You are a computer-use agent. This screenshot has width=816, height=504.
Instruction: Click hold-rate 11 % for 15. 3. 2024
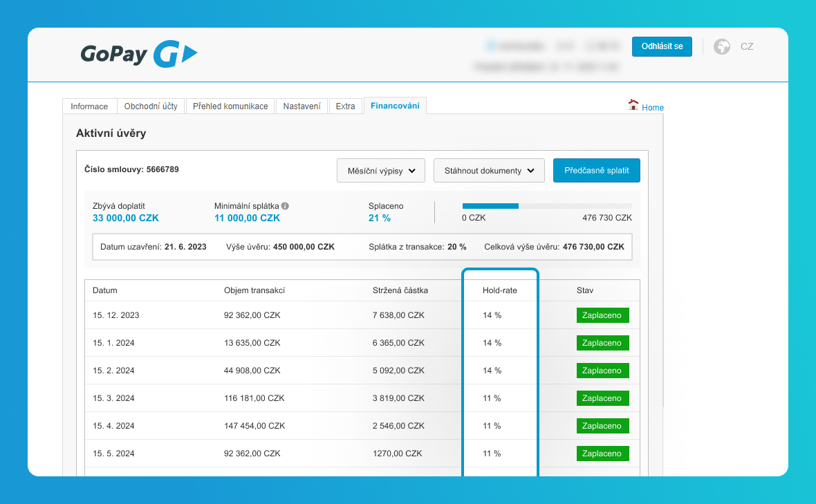[x=492, y=398]
